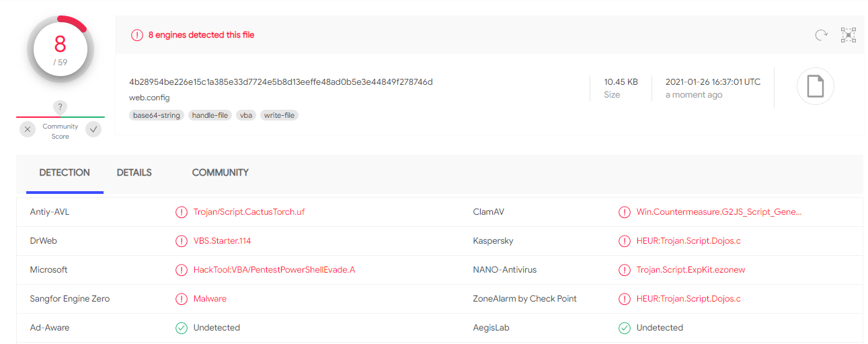Click the green check icon beside Ad-Aware
868x344 pixels.
coord(182,328)
